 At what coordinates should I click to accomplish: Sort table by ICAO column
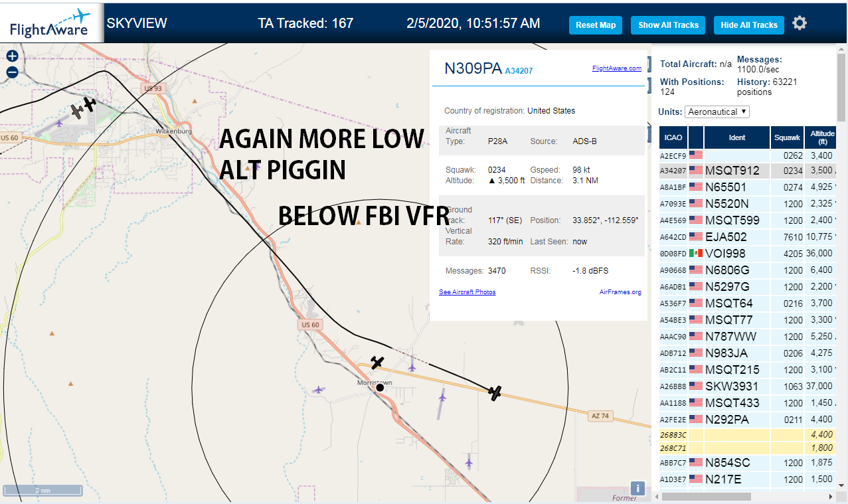pyautogui.click(x=673, y=137)
